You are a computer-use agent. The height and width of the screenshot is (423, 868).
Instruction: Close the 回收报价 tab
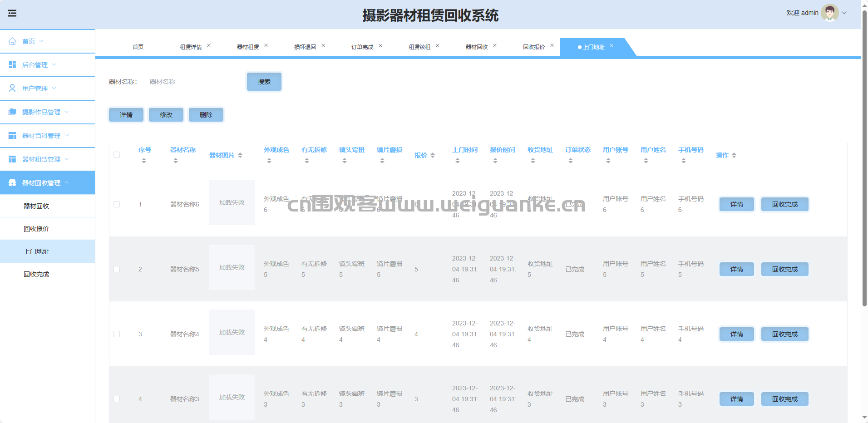click(x=552, y=45)
